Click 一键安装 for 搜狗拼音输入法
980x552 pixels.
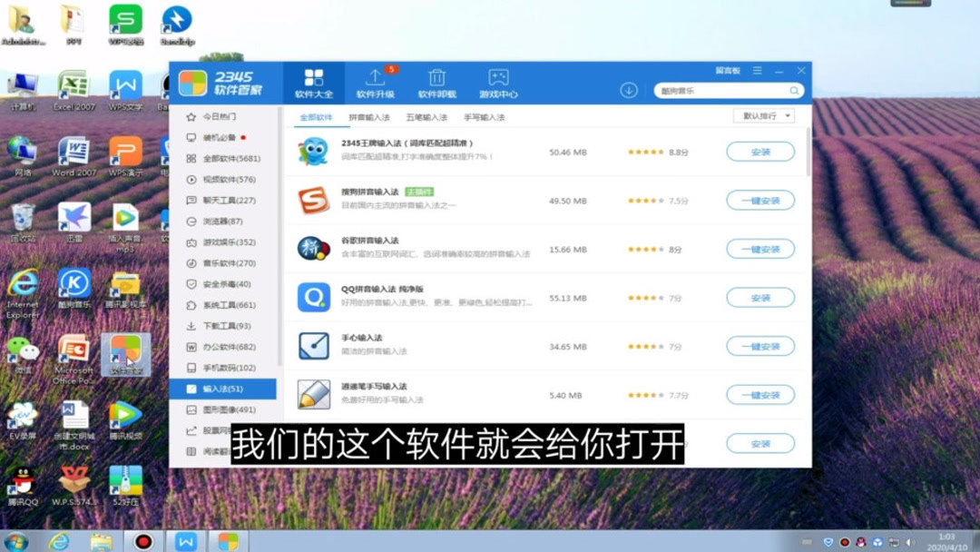pos(760,200)
